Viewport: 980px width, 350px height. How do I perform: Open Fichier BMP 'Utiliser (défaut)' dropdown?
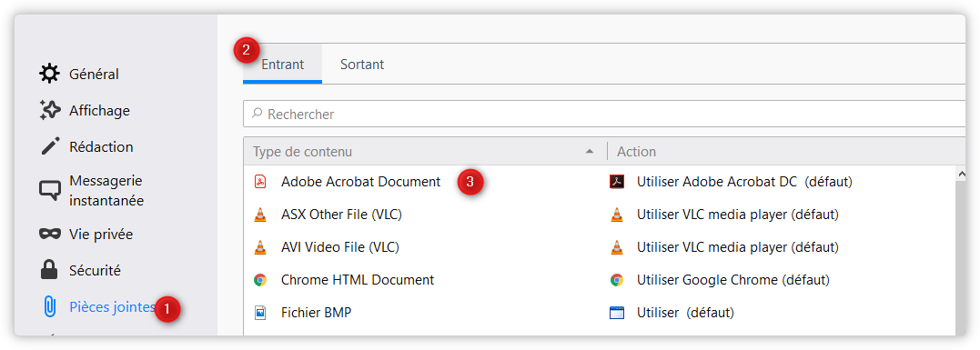(x=685, y=312)
